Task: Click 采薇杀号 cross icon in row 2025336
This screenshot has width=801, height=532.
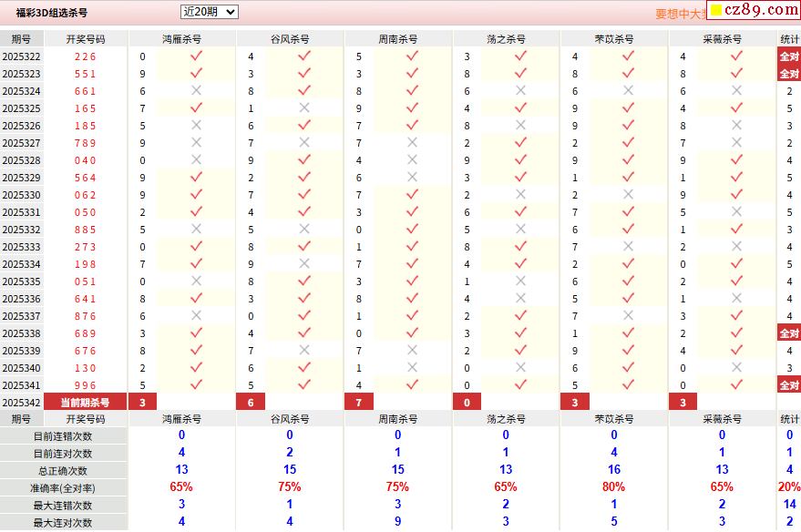Action: pyautogui.click(x=736, y=299)
